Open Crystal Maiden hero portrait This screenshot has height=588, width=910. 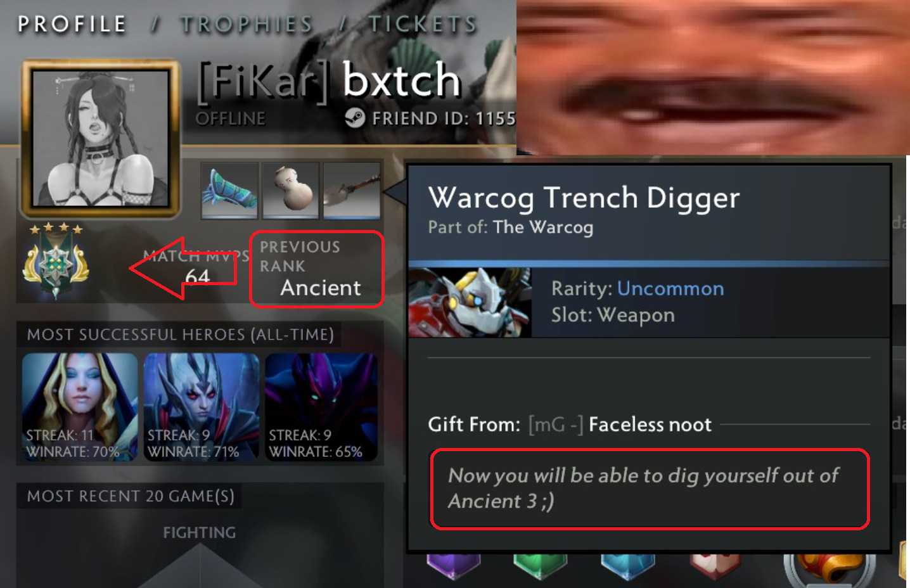[80, 407]
